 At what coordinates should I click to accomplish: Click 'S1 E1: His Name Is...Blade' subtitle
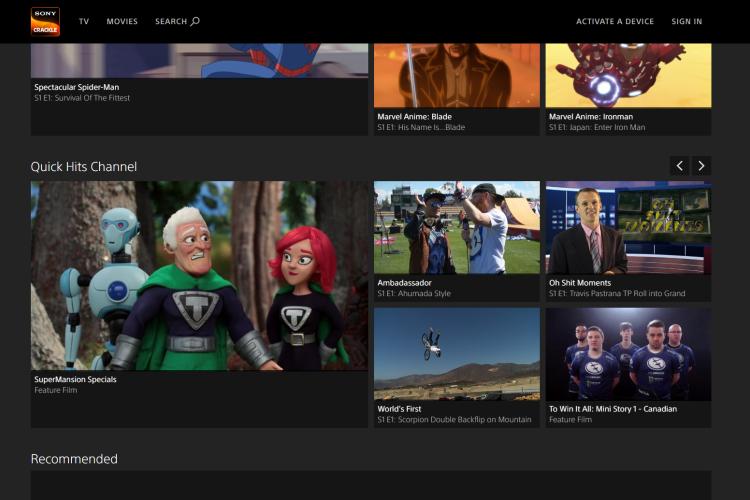(x=421, y=127)
